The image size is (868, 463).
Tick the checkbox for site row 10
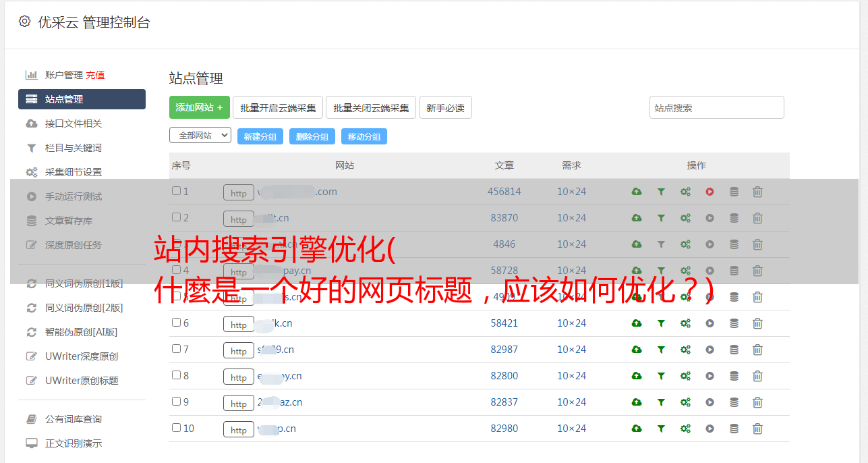176,428
